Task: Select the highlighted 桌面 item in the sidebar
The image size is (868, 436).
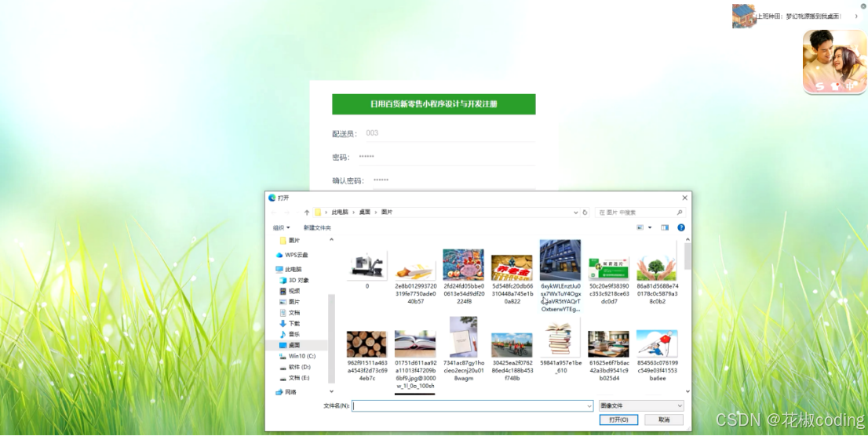Action: click(296, 345)
